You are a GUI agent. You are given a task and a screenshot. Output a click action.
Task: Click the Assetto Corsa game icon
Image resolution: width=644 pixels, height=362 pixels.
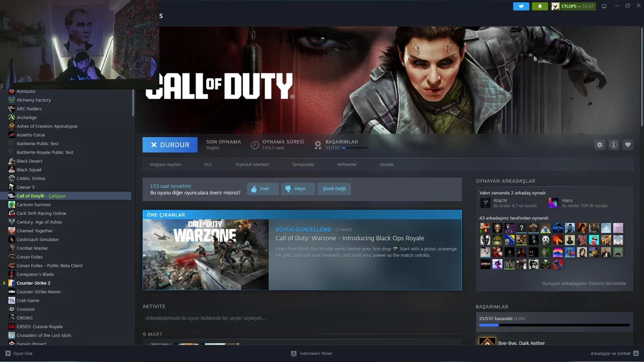click(12, 135)
